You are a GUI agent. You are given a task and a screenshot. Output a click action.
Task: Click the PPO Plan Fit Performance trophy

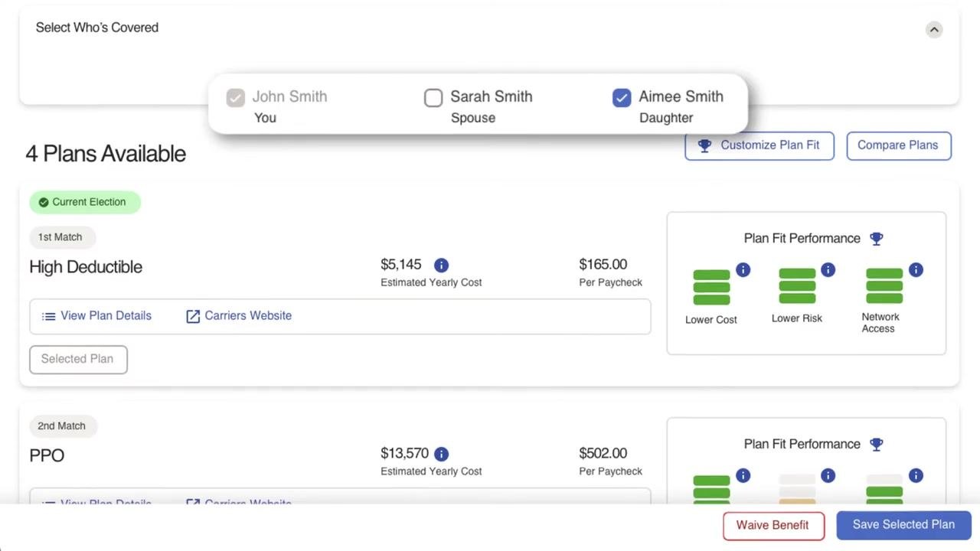click(877, 445)
